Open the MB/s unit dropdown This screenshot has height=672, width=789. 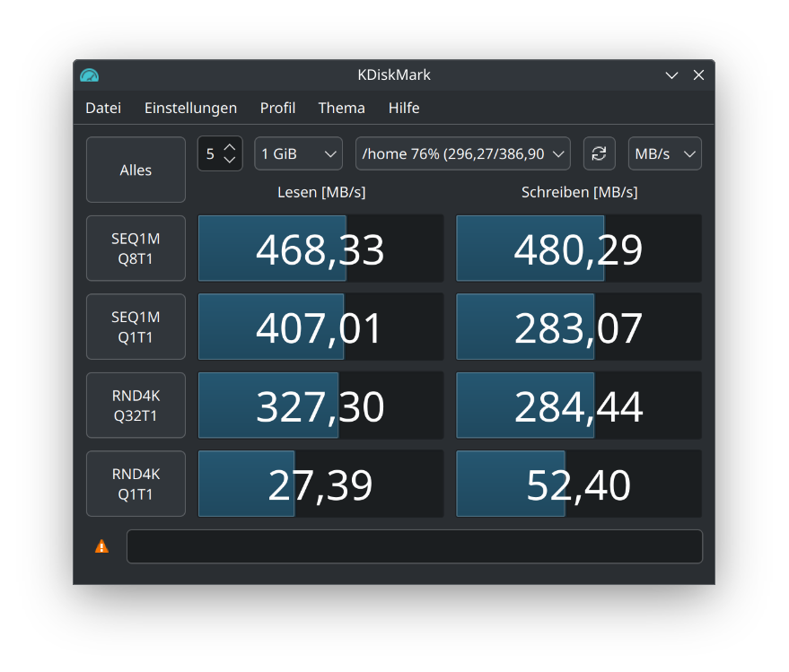pyautogui.click(x=665, y=153)
